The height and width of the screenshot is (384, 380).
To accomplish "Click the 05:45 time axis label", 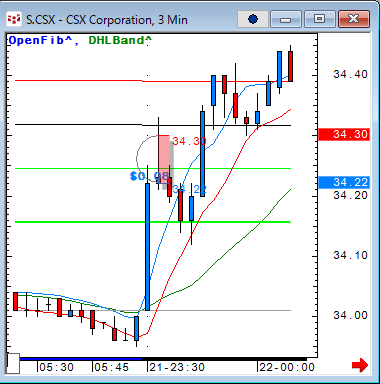I will pos(111,367).
